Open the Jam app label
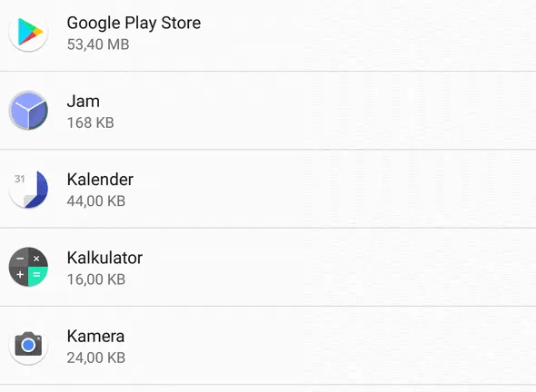 tap(83, 101)
